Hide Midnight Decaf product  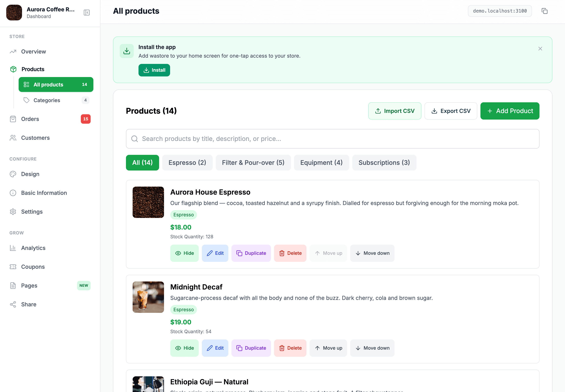pyautogui.click(x=184, y=348)
